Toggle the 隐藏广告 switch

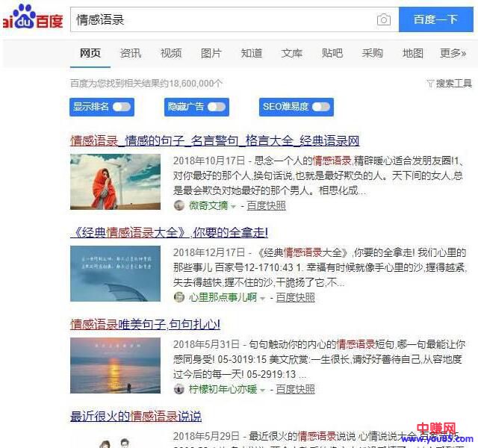pos(217,107)
